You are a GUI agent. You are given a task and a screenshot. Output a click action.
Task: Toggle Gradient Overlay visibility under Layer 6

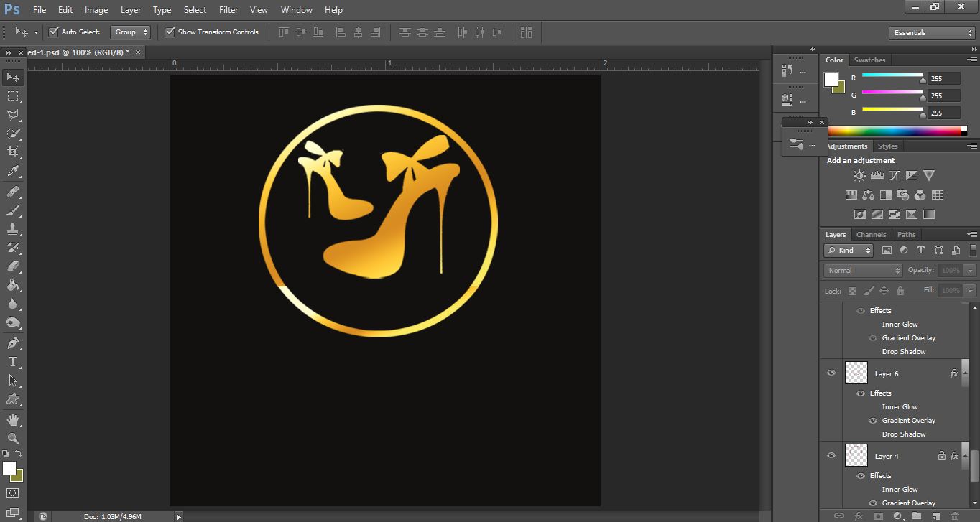click(873, 421)
